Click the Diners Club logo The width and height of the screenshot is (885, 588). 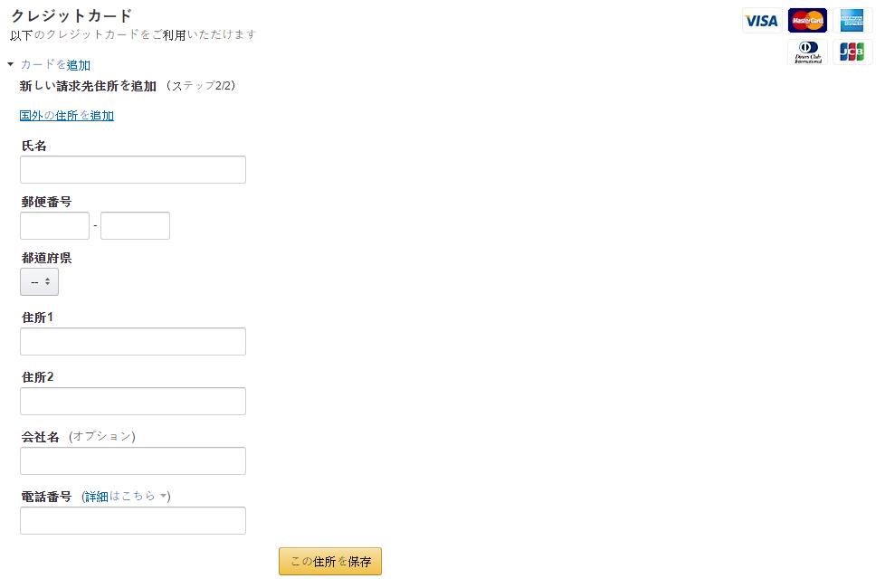pyautogui.click(x=807, y=52)
